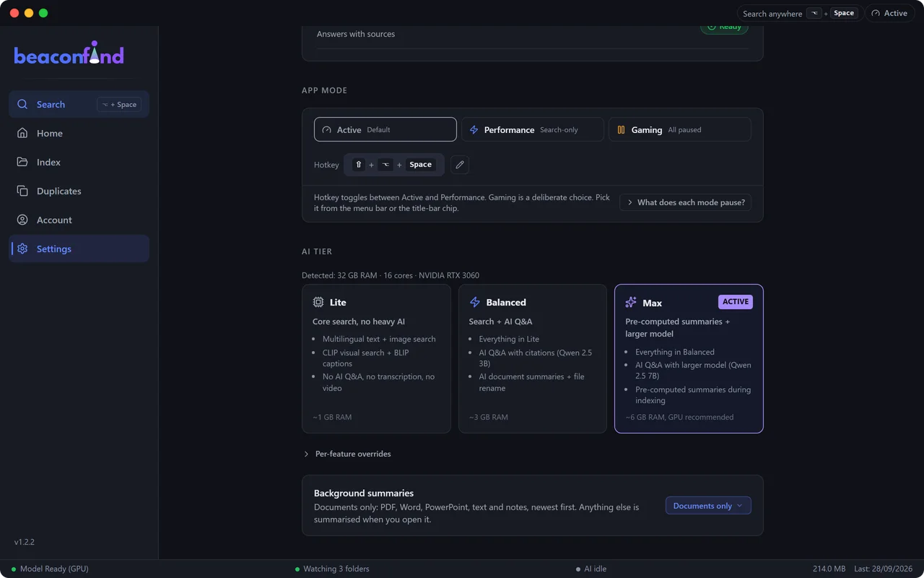This screenshot has height=578, width=924.
Task: Edit hotkey with the pencil icon
Action: 460,165
